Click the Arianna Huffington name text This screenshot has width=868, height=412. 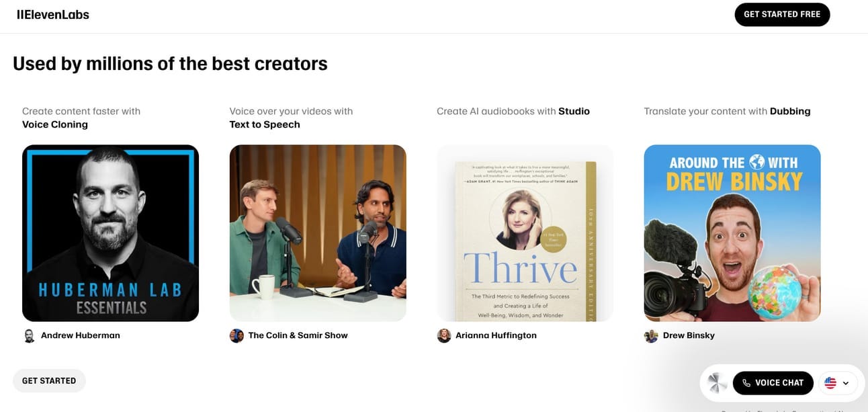click(x=496, y=335)
